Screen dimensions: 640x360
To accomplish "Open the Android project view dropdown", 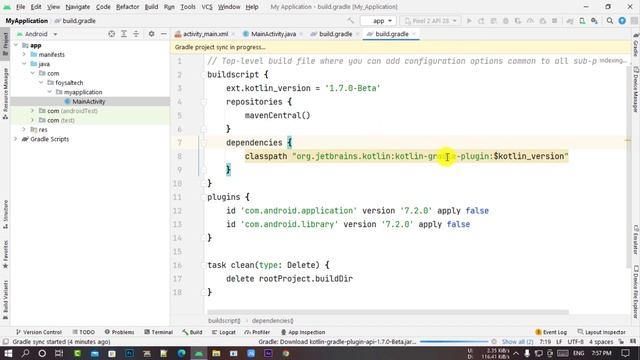I will 37,34.
